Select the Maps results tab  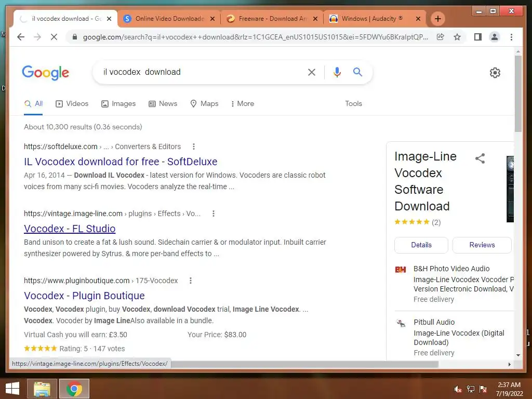coord(204,104)
